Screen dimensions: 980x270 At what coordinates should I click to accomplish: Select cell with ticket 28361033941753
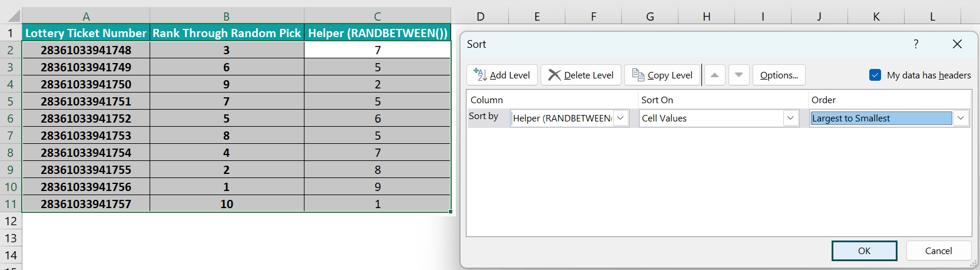(86, 136)
